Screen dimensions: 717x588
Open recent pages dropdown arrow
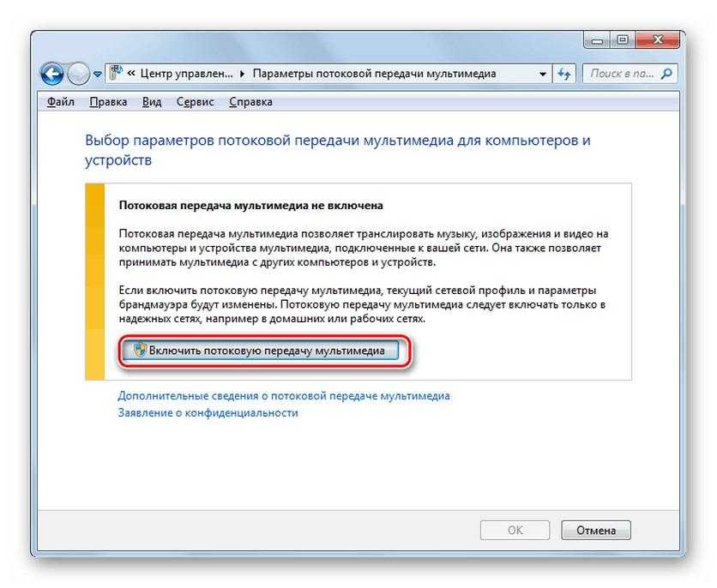coord(98,74)
